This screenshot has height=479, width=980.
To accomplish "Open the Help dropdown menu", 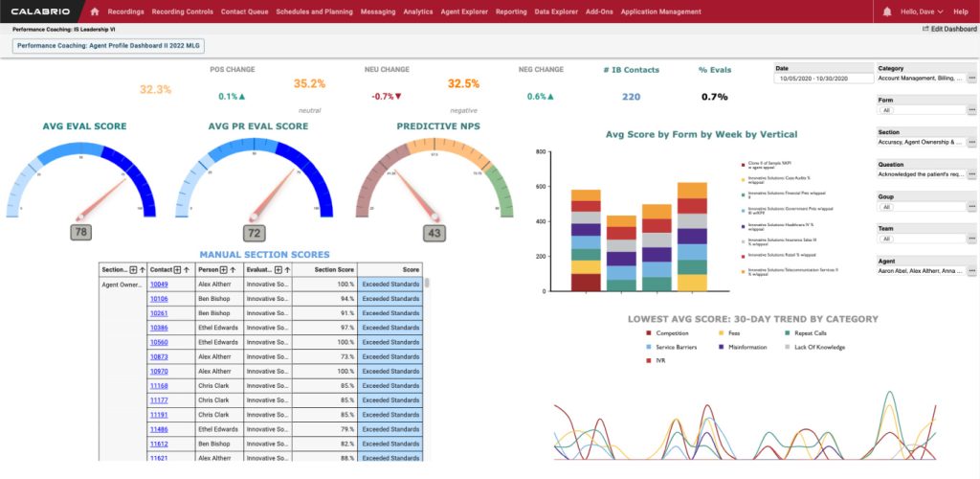I will point(959,11).
